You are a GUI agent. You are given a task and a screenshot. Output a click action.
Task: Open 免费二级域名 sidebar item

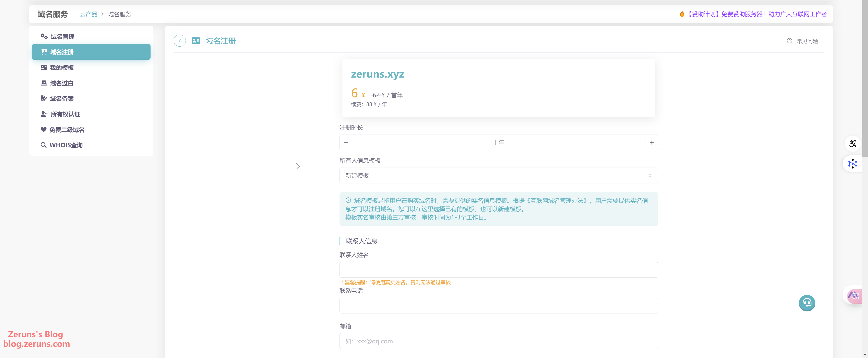pos(67,130)
